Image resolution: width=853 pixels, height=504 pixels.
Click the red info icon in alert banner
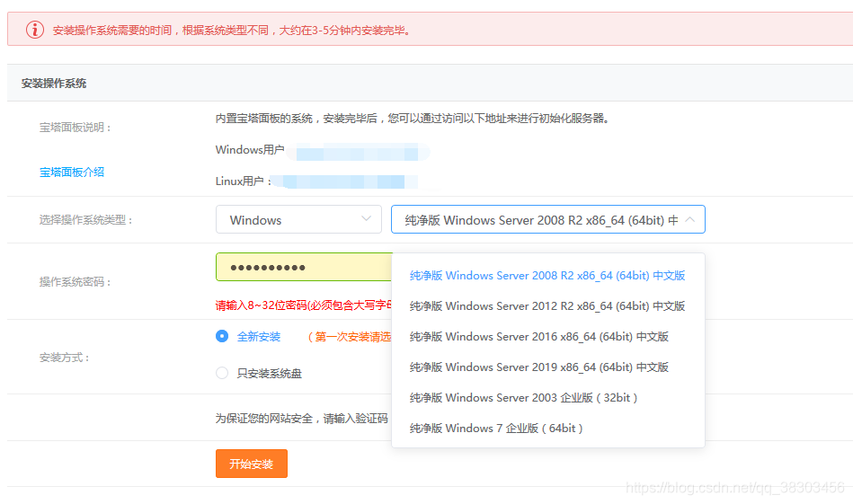click(35, 30)
